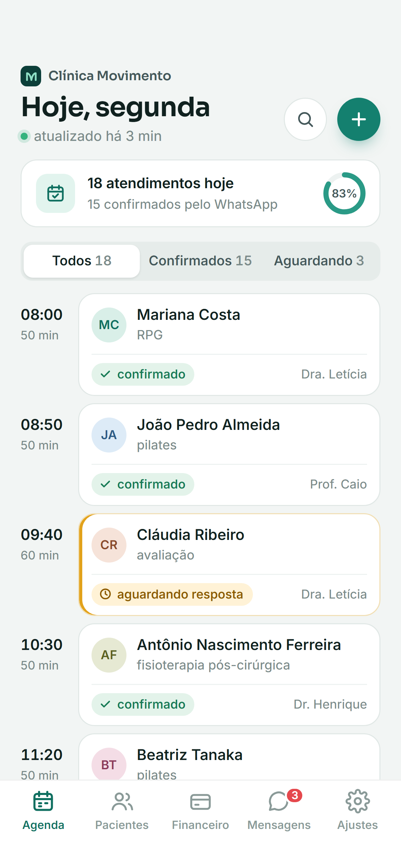
Task: Click the calendar check summary icon
Action: 56,193
